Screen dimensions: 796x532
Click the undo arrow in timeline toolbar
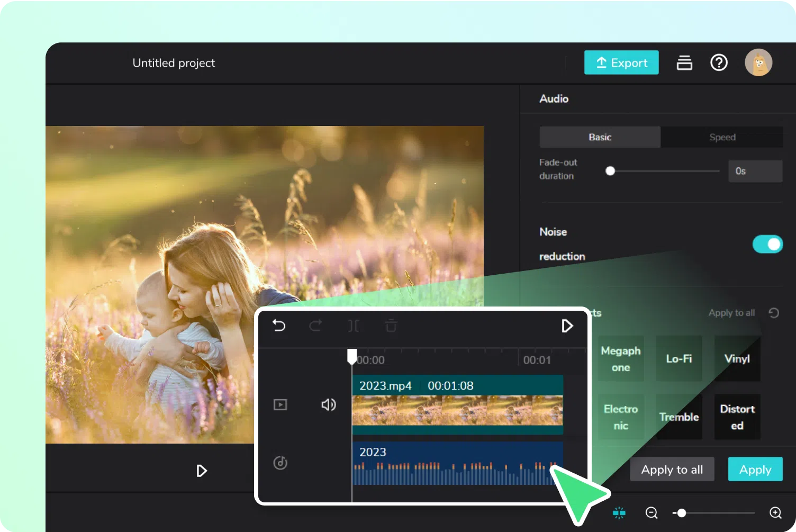pyautogui.click(x=279, y=326)
